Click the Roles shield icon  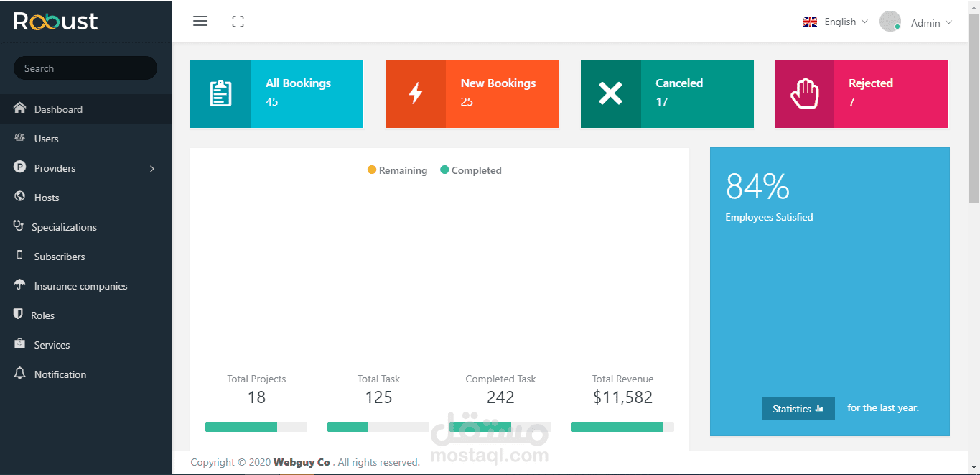19,315
